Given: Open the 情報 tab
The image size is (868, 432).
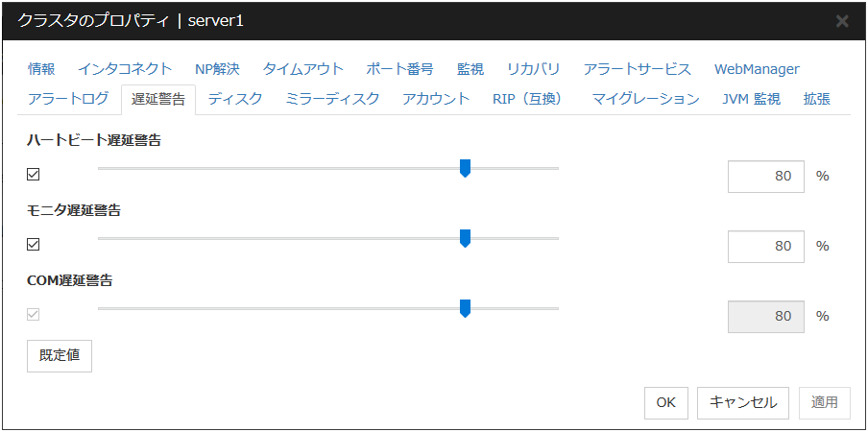Looking at the screenshot, I should [41, 69].
